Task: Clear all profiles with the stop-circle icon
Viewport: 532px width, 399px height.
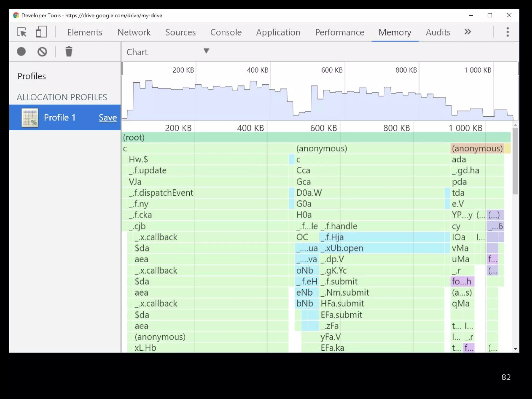Action: tap(42, 51)
